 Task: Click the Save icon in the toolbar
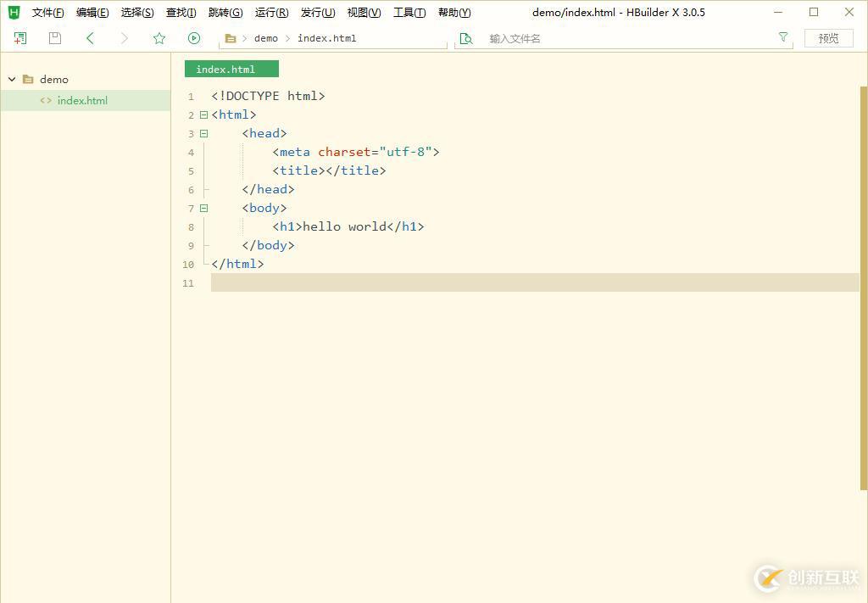54,38
